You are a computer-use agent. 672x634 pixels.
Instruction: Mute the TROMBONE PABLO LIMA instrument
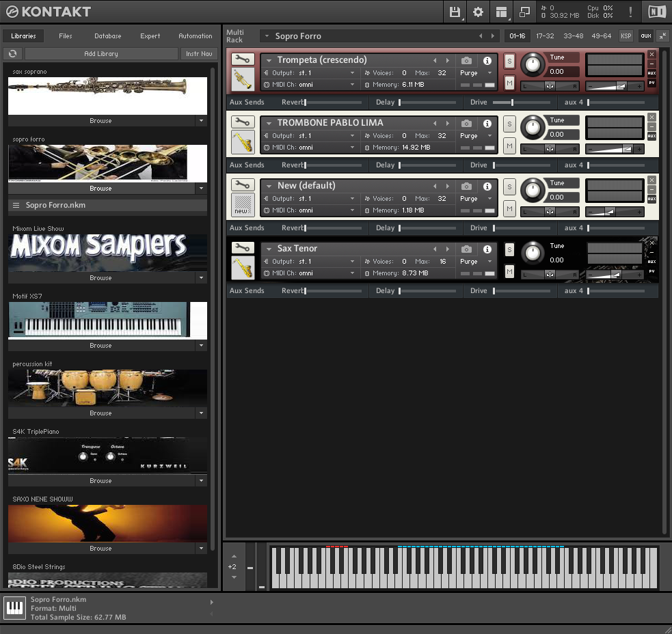point(509,146)
